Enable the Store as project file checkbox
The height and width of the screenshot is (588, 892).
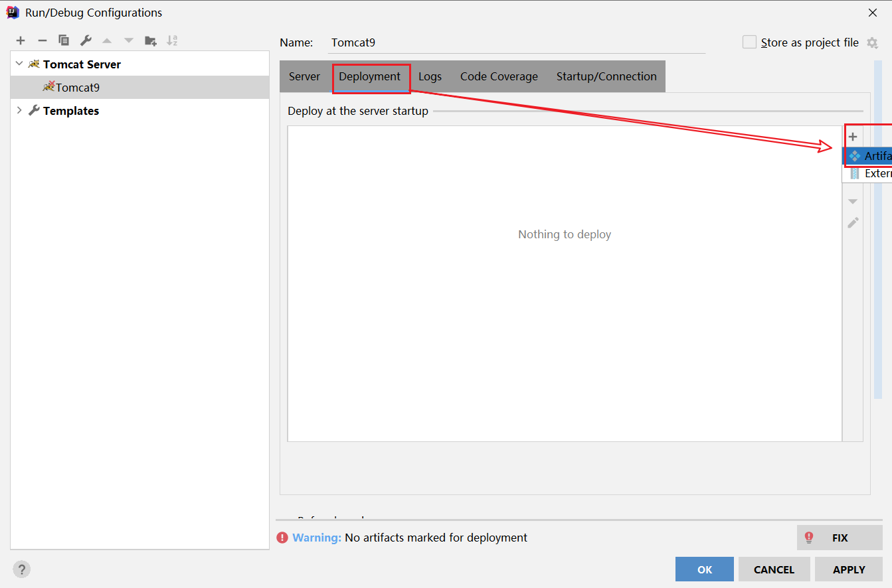point(749,42)
